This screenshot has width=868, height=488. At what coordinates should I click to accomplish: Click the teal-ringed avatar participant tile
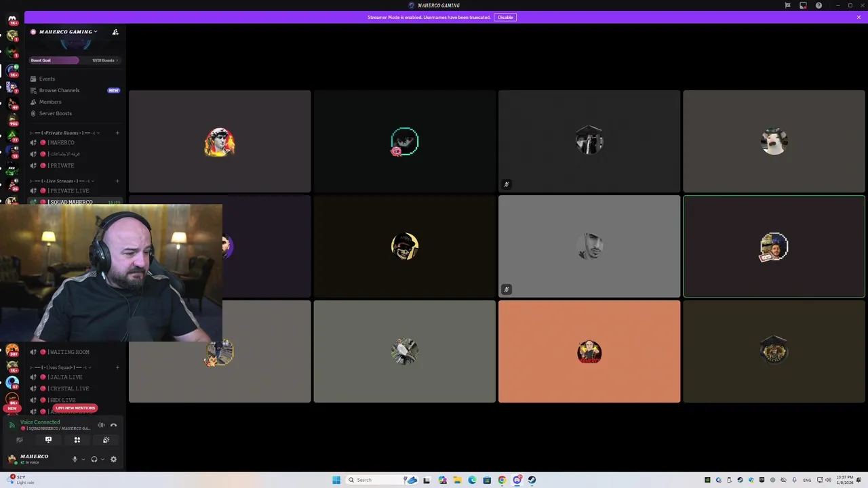coord(405,142)
